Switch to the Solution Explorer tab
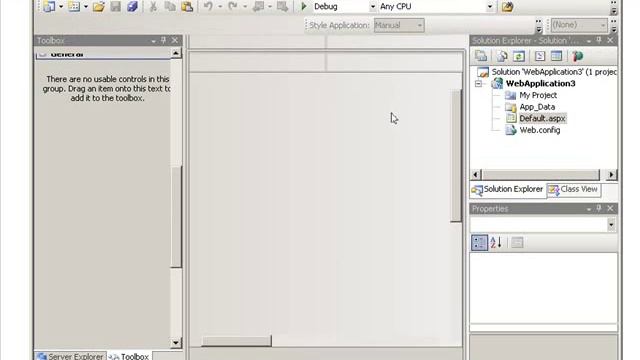 coord(508,190)
